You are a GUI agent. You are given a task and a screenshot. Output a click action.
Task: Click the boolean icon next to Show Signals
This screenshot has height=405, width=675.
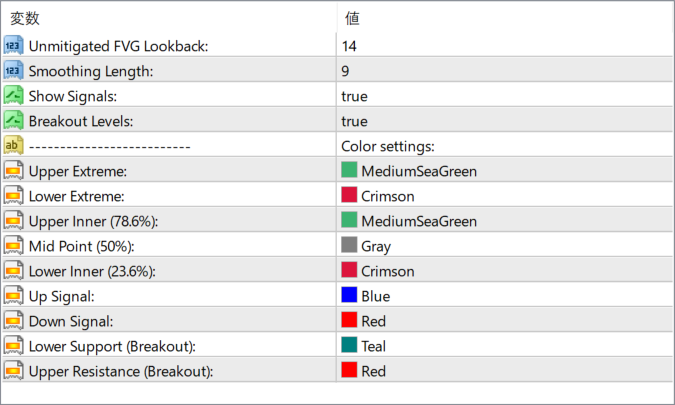click(13, 96)
